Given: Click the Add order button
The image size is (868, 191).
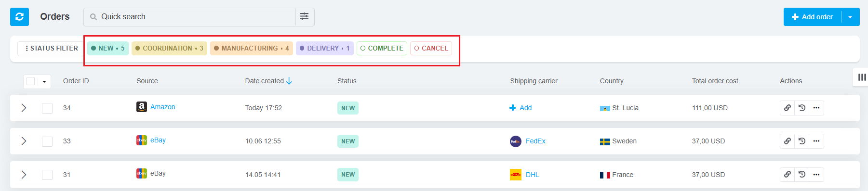Looking at the screenshot, I should (813, 17).
